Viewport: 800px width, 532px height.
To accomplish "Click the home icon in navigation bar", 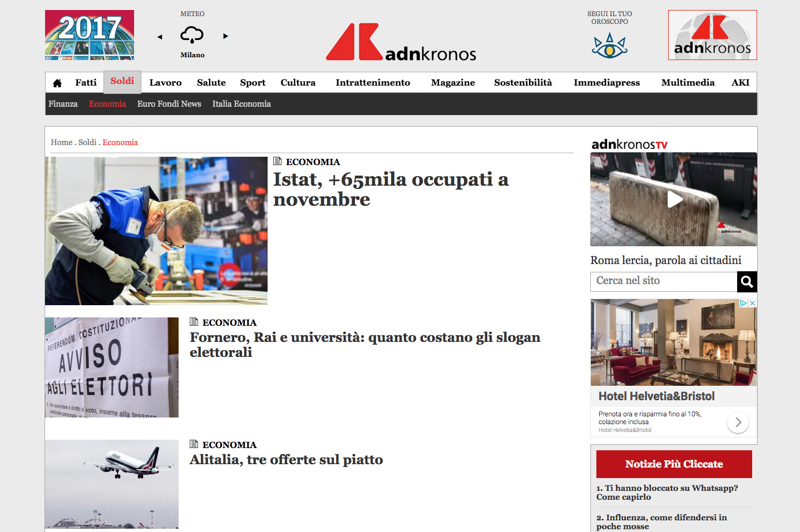I will click(57, 83).
